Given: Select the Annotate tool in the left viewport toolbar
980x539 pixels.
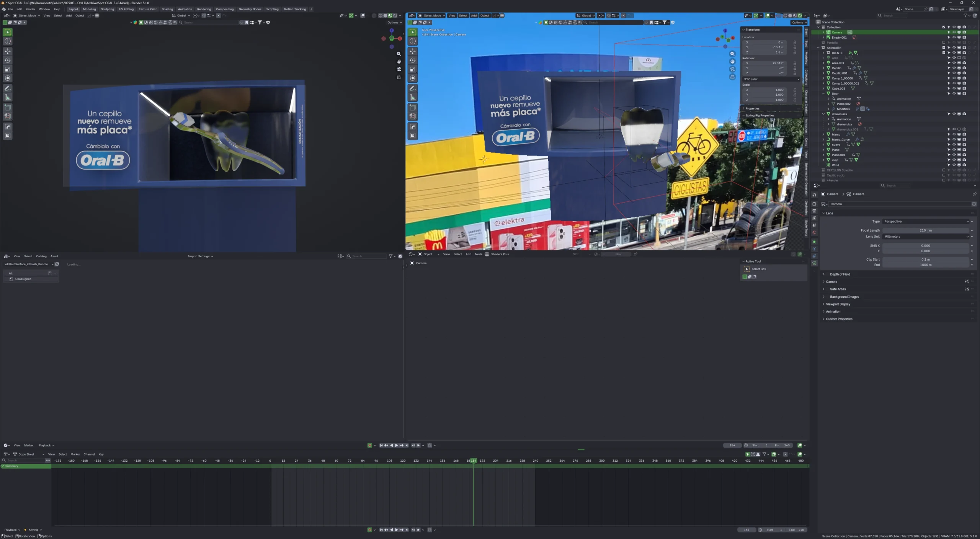Looking at the screenshot, I should point(8,88).
